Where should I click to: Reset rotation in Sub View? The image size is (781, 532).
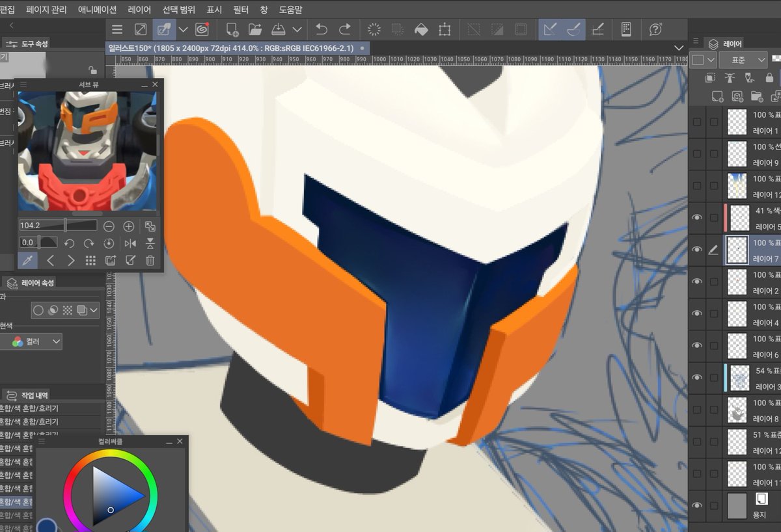109,243
